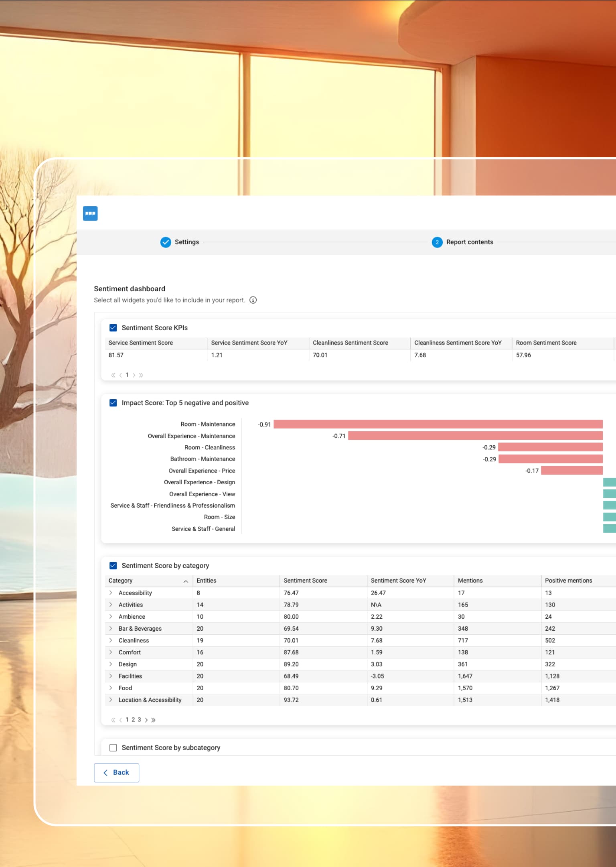The height and width of the screenshot is (867, 616).
Task: Open page 2 of category table
Action: coord(133,720)
